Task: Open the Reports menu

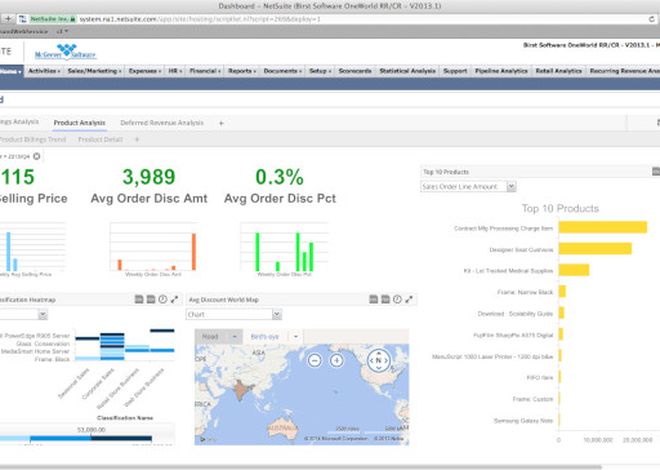Action: (x=242, y=71)
